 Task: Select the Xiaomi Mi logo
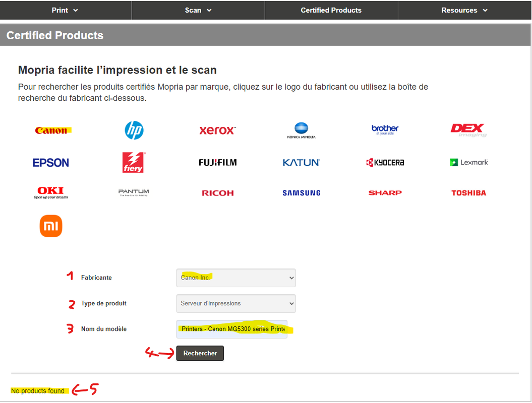click(x=51, y=226)
